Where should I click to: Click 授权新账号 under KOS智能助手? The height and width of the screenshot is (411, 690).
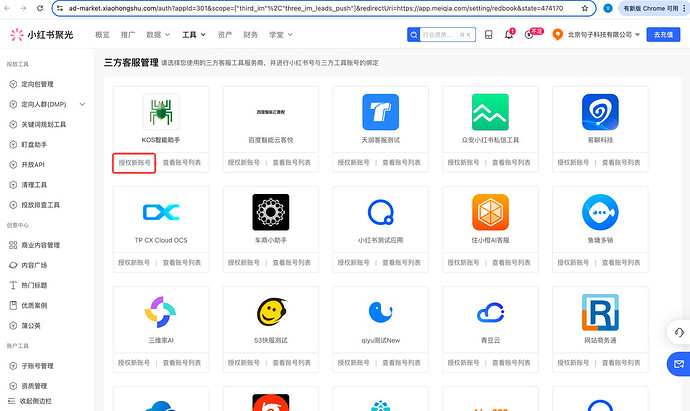[134, 163]
